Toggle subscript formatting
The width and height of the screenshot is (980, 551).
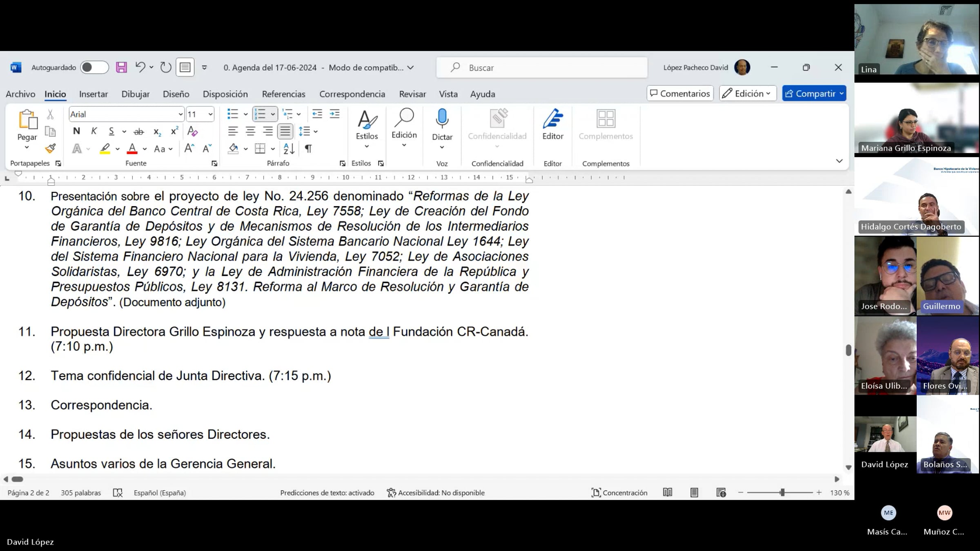157,131
